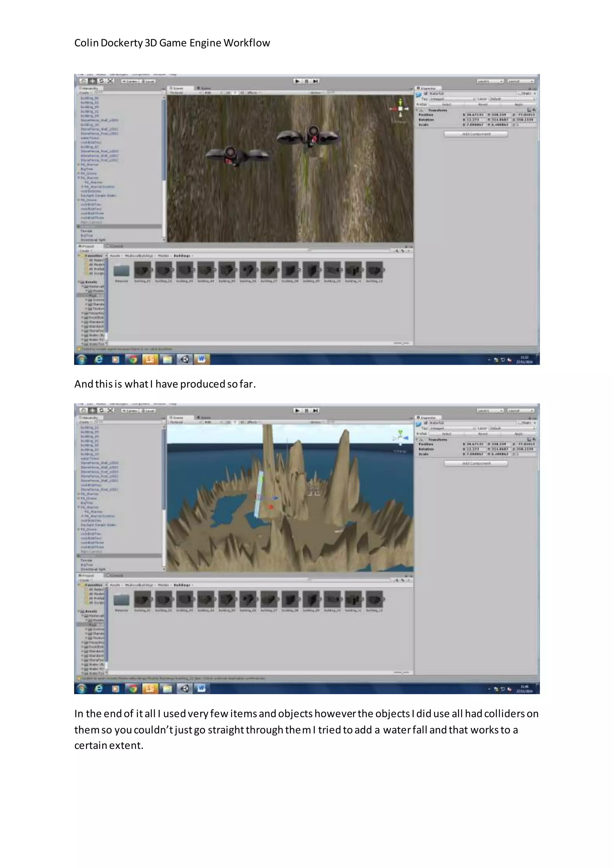
Task: Select the Hand tool in the island terrain screenshot
Action: 83,410
